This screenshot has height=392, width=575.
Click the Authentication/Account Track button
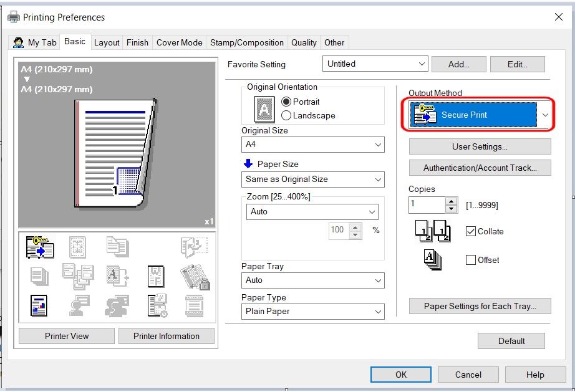point(480,168)
